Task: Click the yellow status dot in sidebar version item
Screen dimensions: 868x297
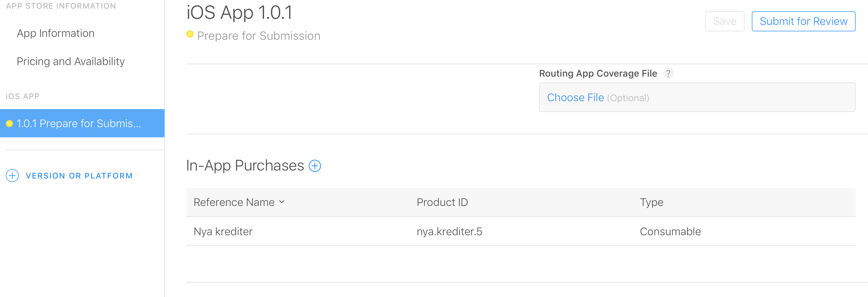Action: tap(10, 124)
